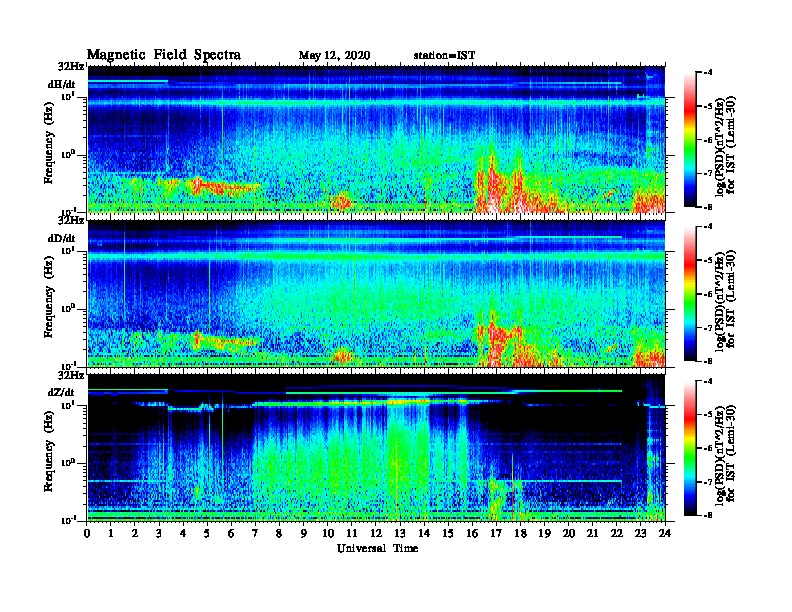This screenshot has height=612, width=792.
Task: Click the "32Hz" label above the dH/dt panel
Action: point(71,66)
